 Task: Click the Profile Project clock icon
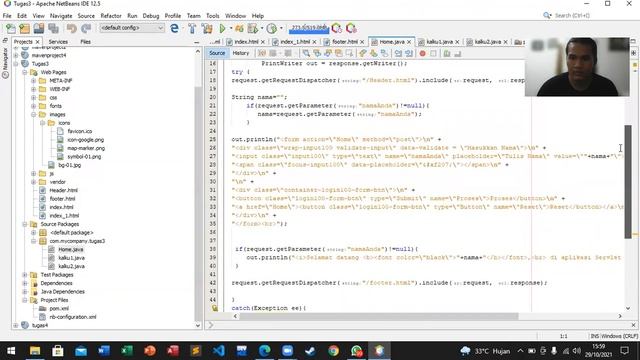271,28
